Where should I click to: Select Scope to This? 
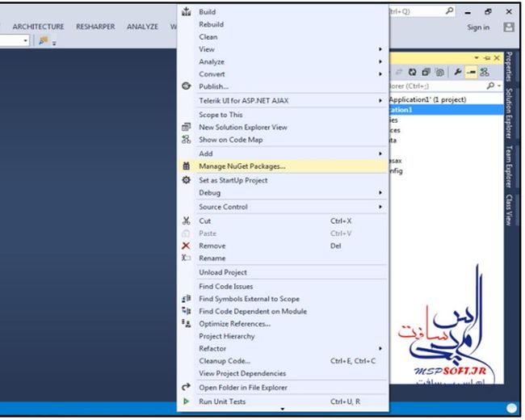click(220, 115)
